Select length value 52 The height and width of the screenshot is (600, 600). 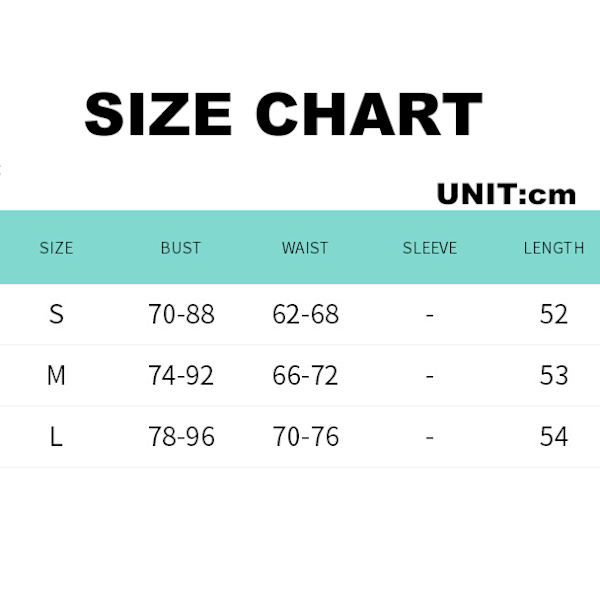click(x=553, y=314)
